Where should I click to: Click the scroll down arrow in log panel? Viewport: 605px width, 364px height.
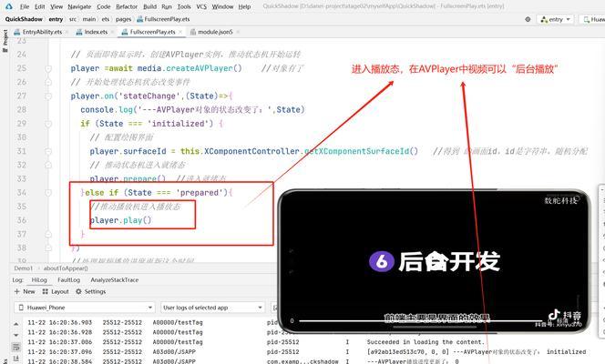pos(15,336)
